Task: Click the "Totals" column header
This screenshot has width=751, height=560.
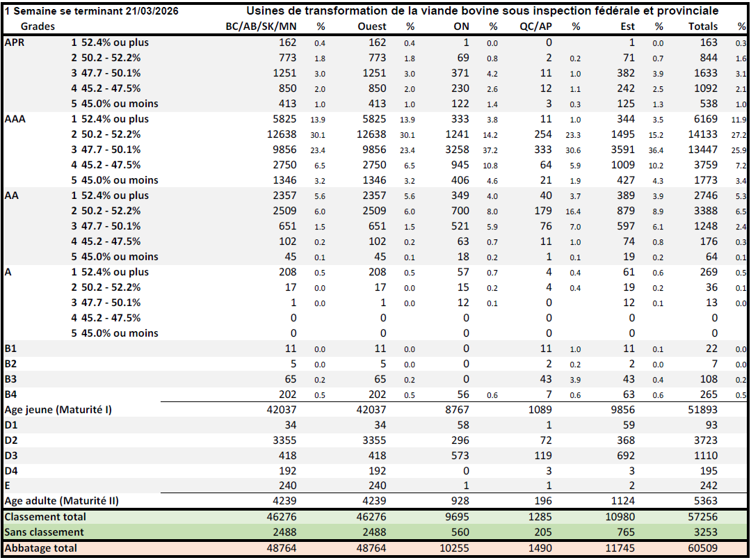Action: point(702,26)
